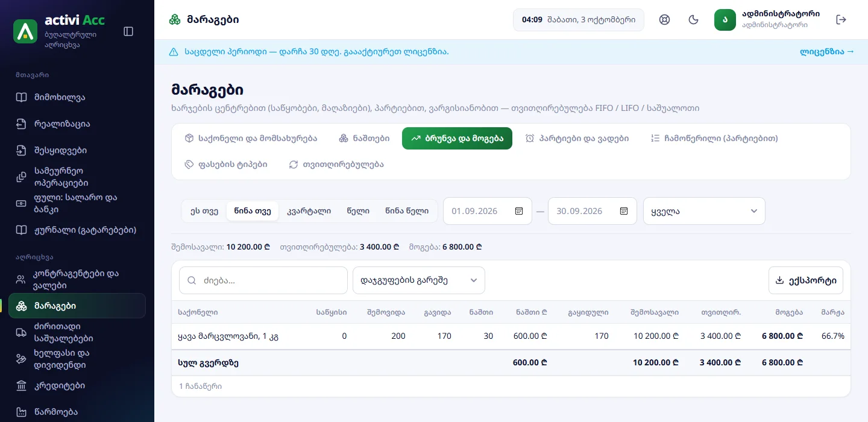Follow the ლიცენზია → link
The width and height of the screenshot is (868, 422).
pyautogui.click(x=827, y=52)
